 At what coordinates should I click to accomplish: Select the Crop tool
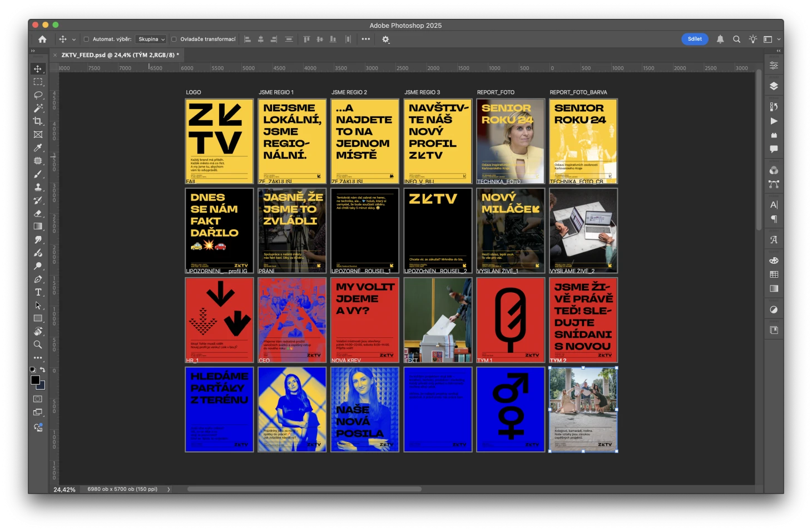click(38, 121)
